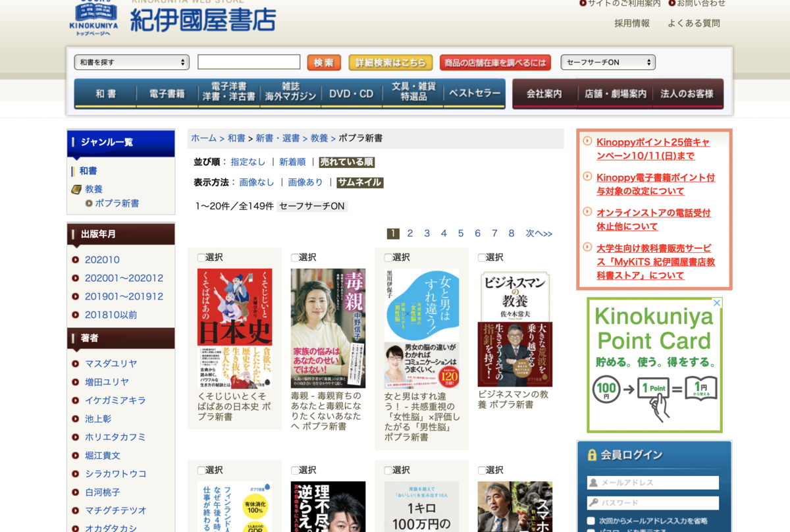
Task: Open よくある質問 link
Action: [694, 23]
